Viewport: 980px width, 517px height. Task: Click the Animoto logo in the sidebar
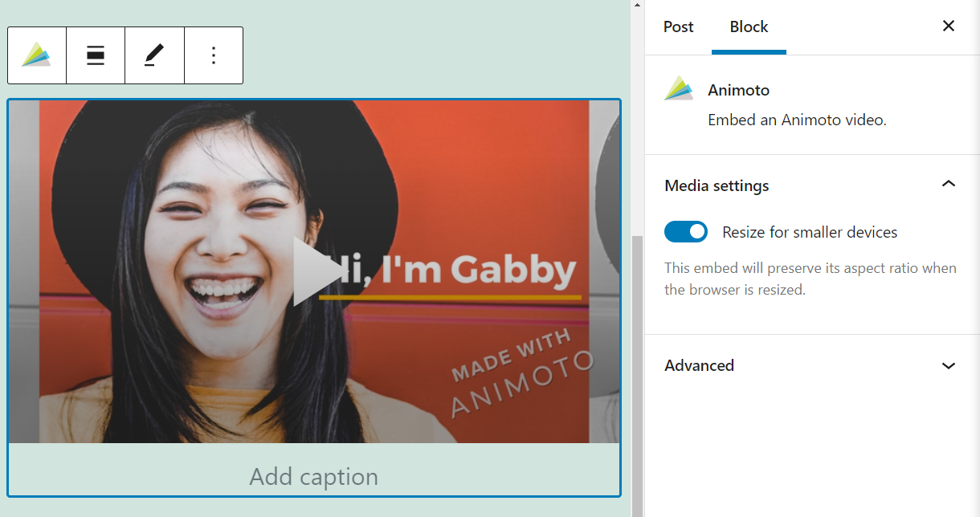coord(679,89)
